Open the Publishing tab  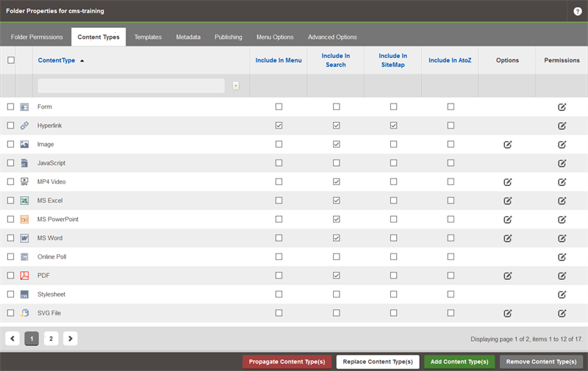229,37
